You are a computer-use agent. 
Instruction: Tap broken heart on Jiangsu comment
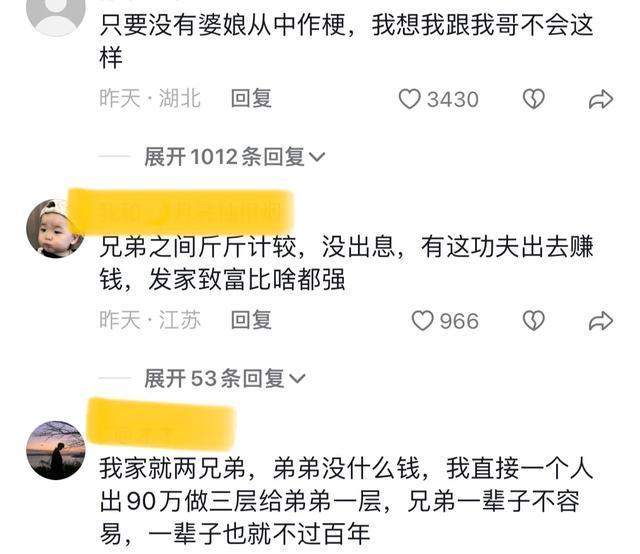click(x=533, y=320)
